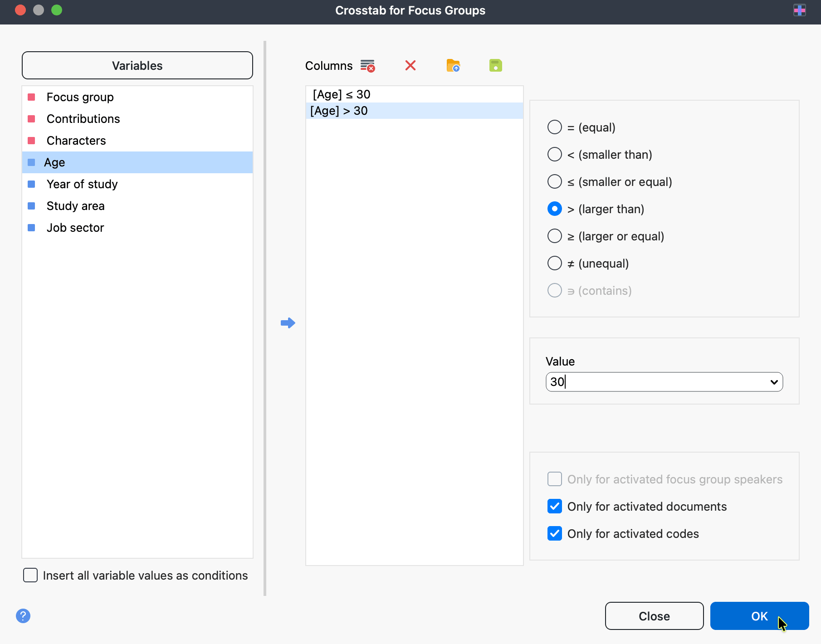Screen dimensions: 821x644
Task: Select Year of study variable
Action: tap(137, 184)
